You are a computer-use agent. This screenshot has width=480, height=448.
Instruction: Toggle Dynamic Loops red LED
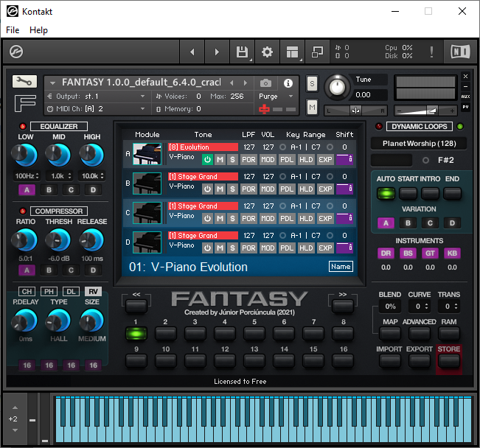379,127
